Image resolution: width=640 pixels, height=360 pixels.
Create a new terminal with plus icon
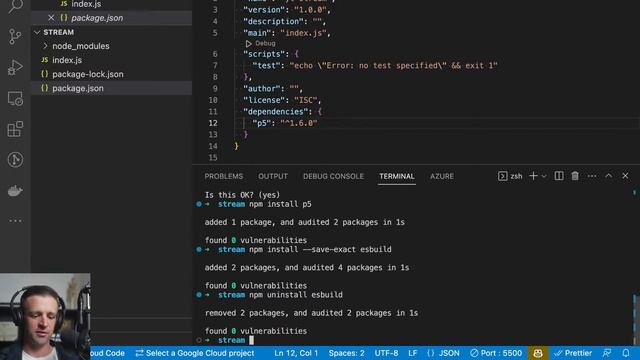click(533, 176)
